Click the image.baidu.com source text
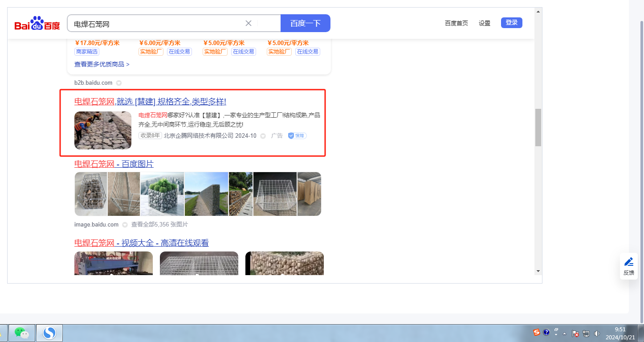Screen dimensions: 644x342 [x=97, y=225]
